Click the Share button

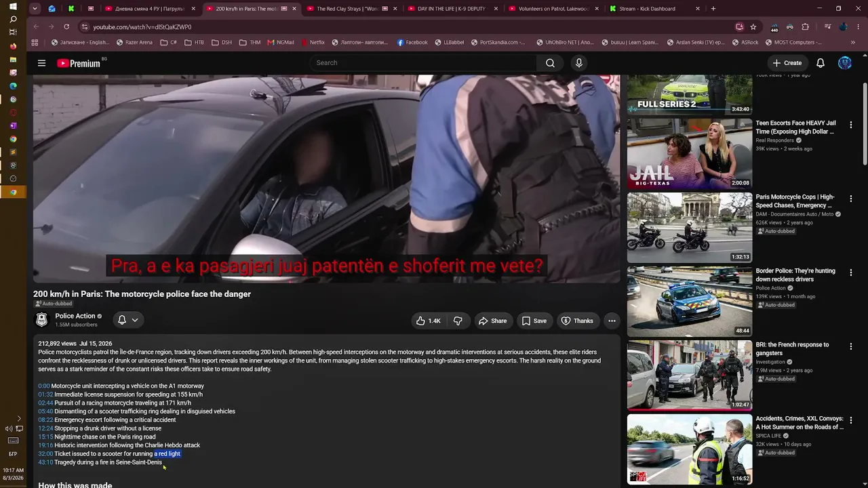(x=492, y=321)
